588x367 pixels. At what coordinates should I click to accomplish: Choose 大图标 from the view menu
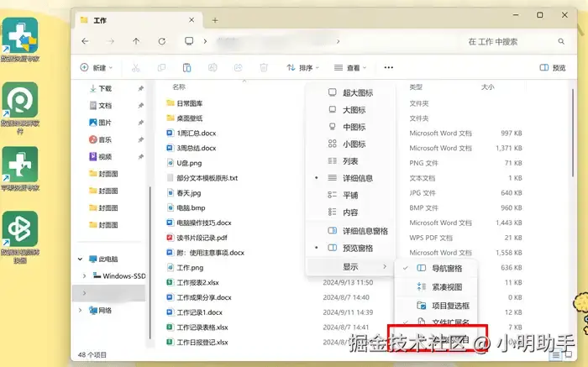pyautogui.click(x=350, y=110)
